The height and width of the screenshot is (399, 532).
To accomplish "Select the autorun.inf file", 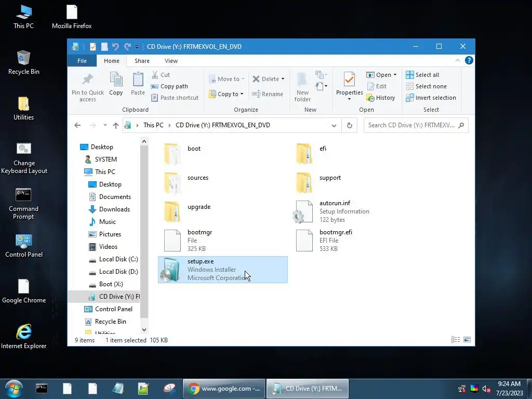I will [x=331, y=211].
